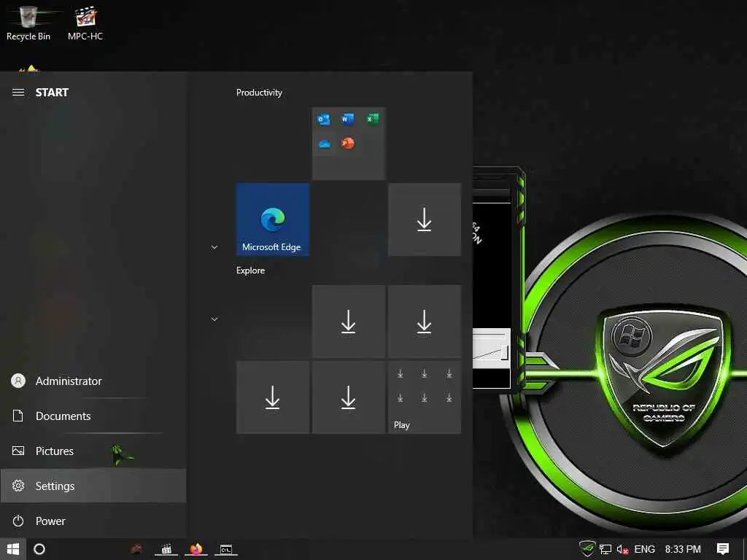Open the Power options

(x=93, y=521)
